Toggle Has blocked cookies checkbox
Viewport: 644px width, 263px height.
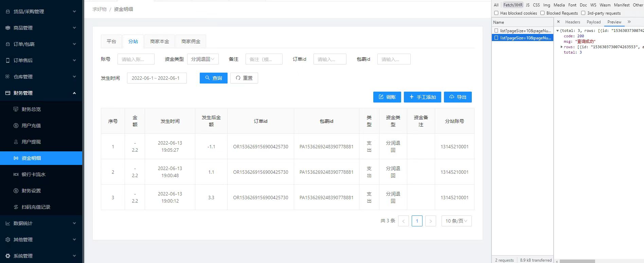pyautogui.click(x=496, y=13)
